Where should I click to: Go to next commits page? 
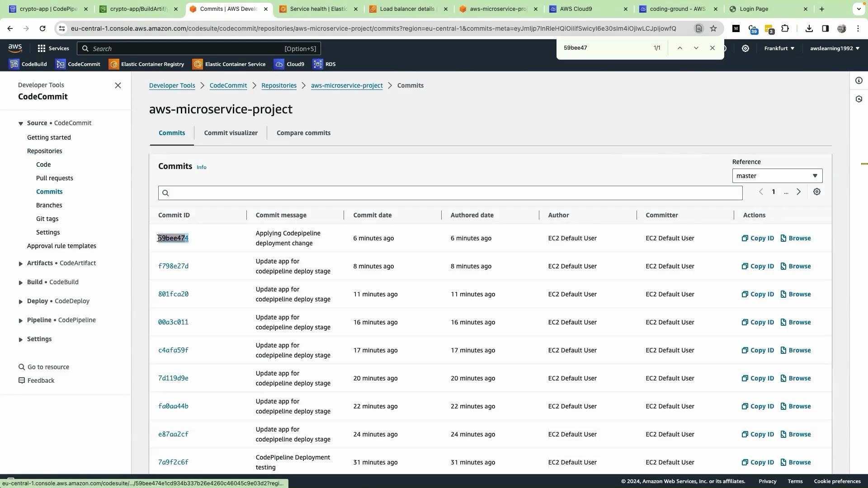pos(799,192)
